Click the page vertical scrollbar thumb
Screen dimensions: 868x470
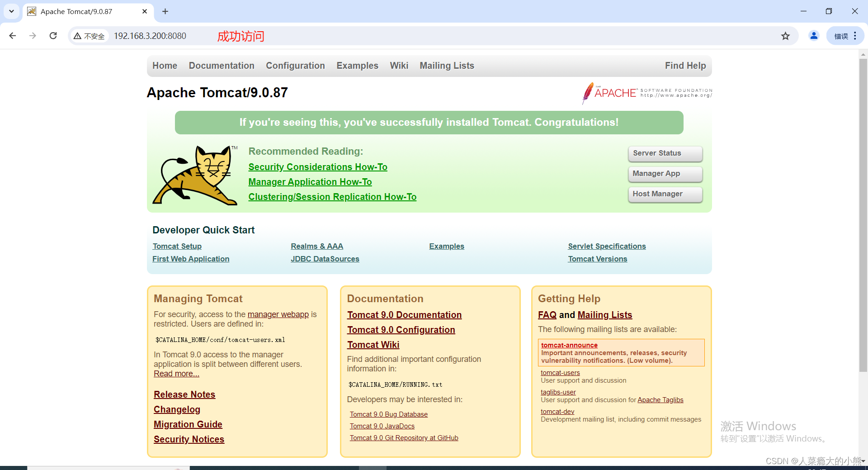point(863,215)
